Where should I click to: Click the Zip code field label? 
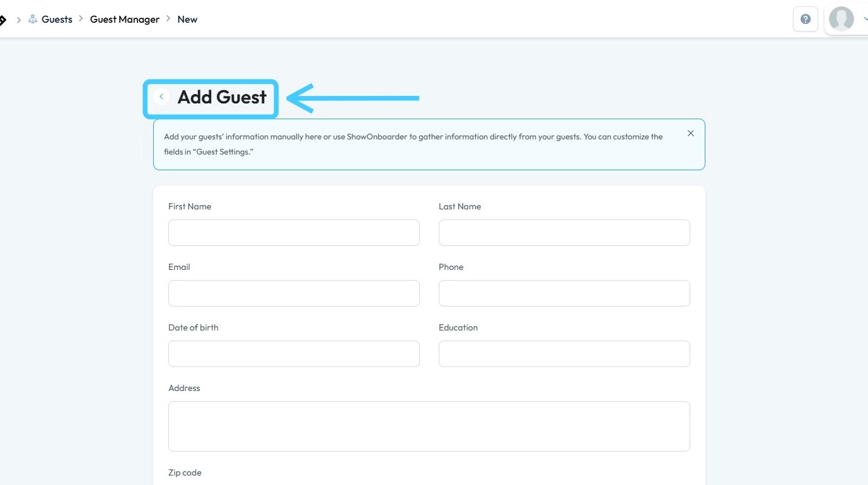185,472
